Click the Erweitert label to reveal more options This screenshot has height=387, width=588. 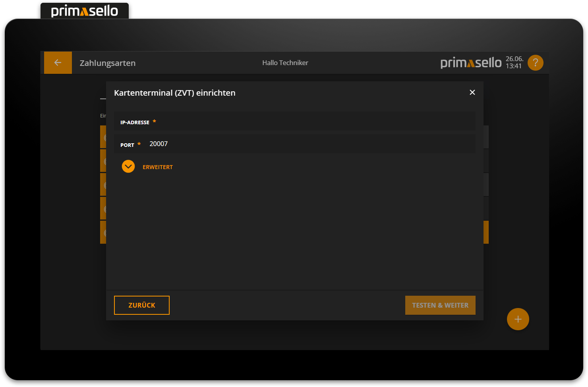coord(158,167)
